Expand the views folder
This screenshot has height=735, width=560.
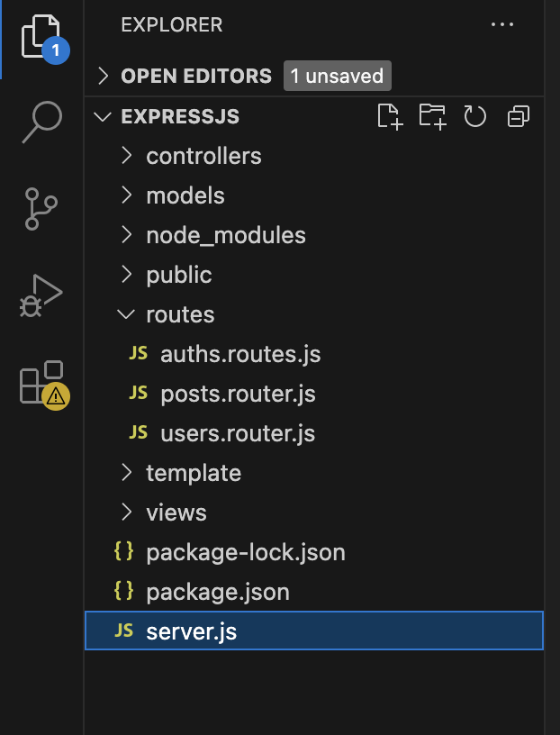click(x=176, y=512)
